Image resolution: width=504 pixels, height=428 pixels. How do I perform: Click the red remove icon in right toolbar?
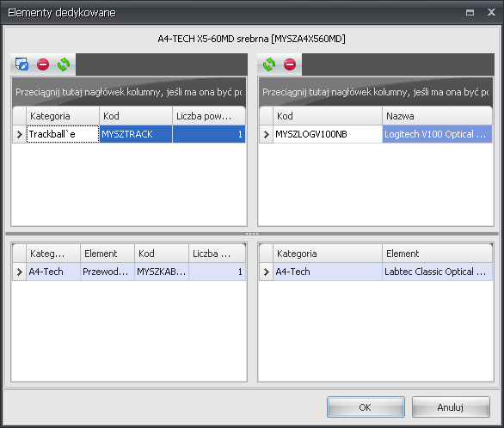click(290, 64)
